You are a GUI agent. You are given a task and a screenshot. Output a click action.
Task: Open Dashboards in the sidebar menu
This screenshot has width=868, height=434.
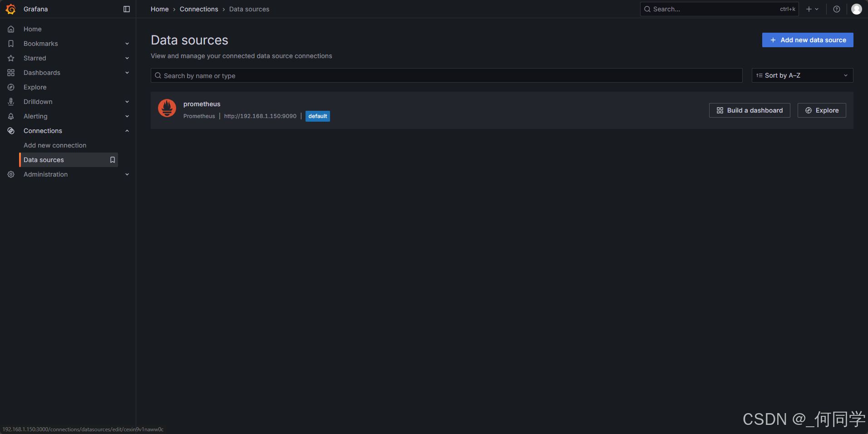42,73
